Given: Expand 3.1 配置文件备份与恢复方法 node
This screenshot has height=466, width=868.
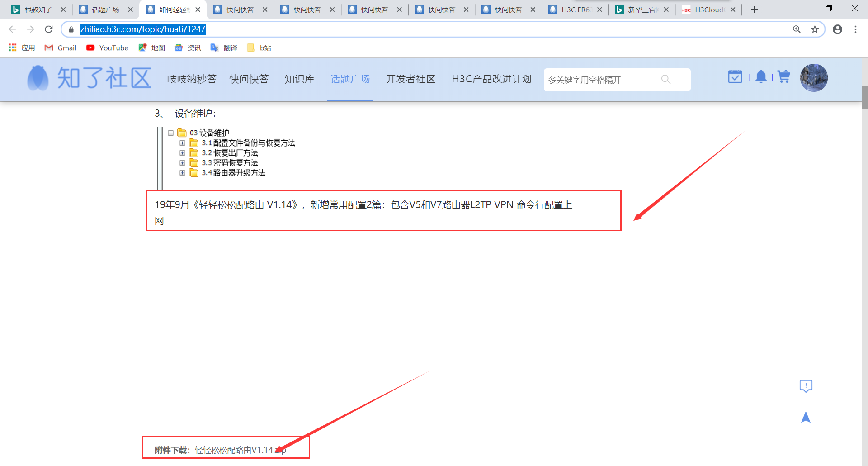Looking at the screenshot, I should [182, 143].
